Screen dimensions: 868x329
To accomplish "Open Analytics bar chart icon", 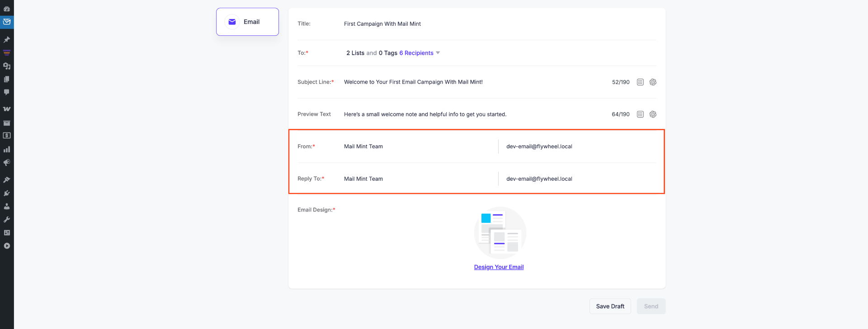I will point(7,149).
